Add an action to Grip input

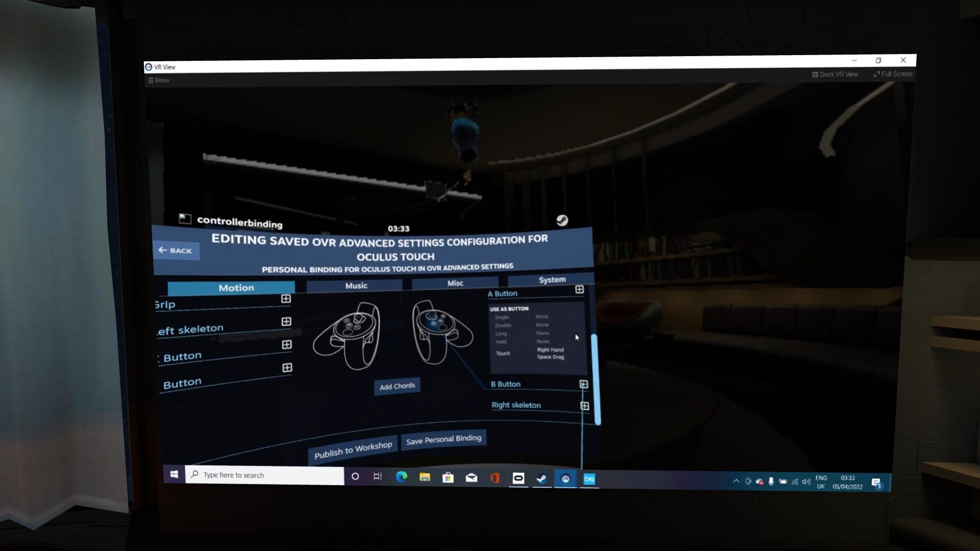(286, 299)
